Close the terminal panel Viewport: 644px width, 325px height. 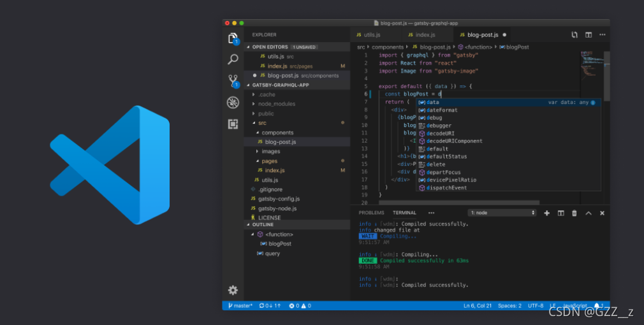(602, 213)
